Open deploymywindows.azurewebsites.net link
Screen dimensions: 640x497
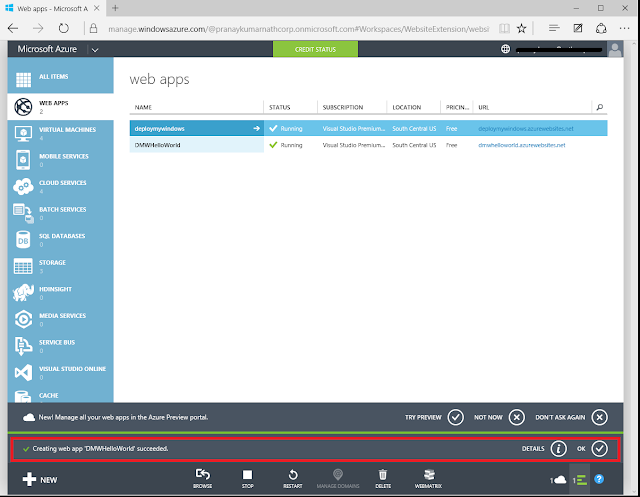[526, 129]
